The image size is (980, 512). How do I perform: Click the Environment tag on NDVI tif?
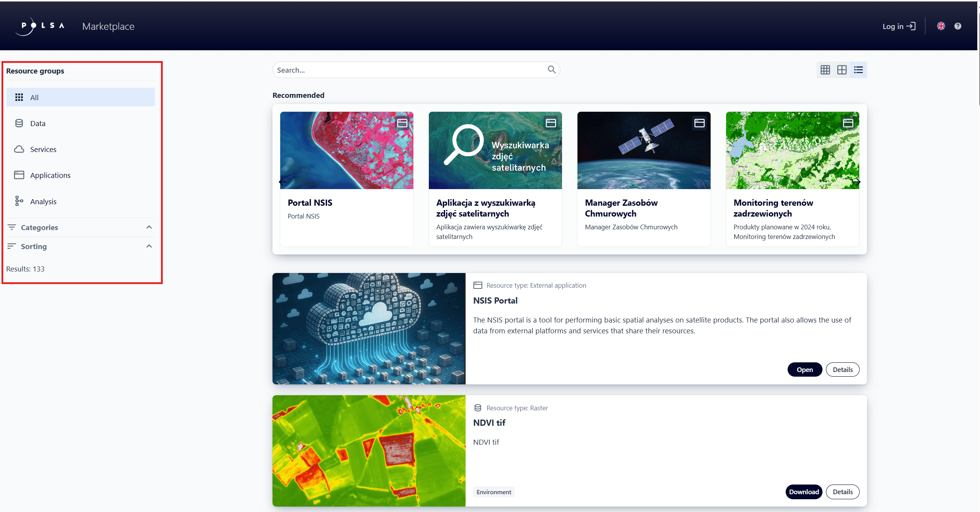point(494,492)
